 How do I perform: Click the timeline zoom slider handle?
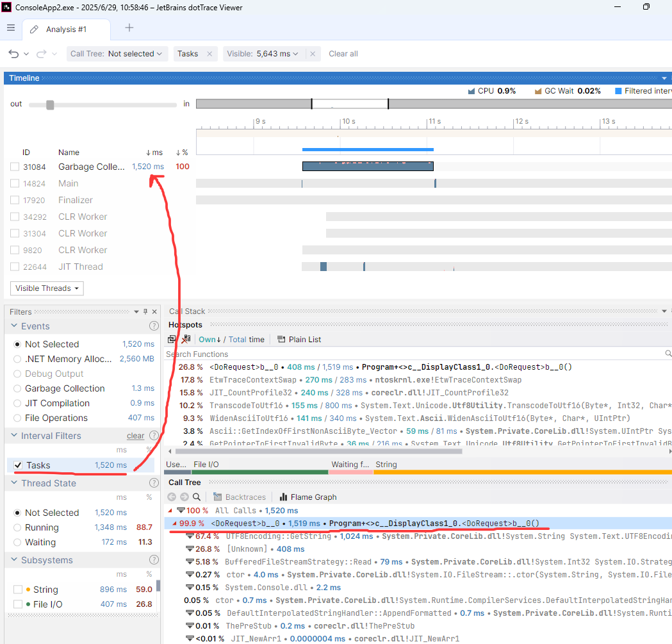point(50,104)
